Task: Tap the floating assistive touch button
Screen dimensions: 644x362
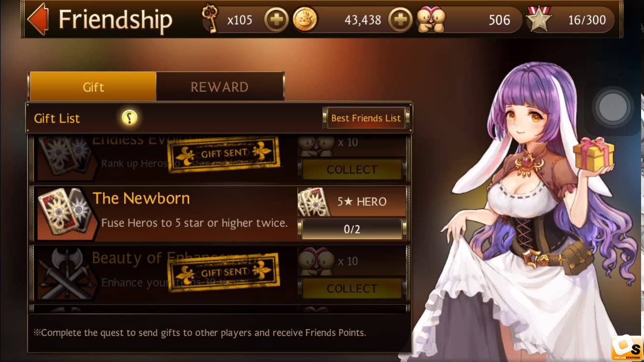Action: (613, 107)
